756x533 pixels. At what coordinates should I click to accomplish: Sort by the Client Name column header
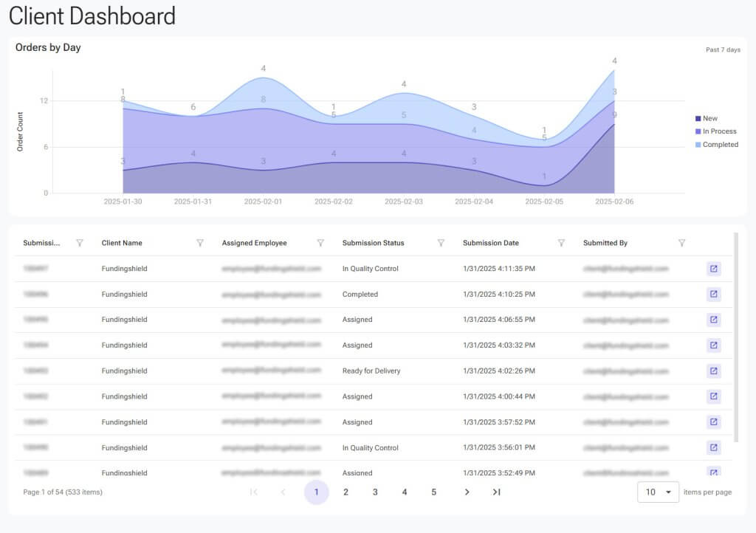[x=122, y=243]
